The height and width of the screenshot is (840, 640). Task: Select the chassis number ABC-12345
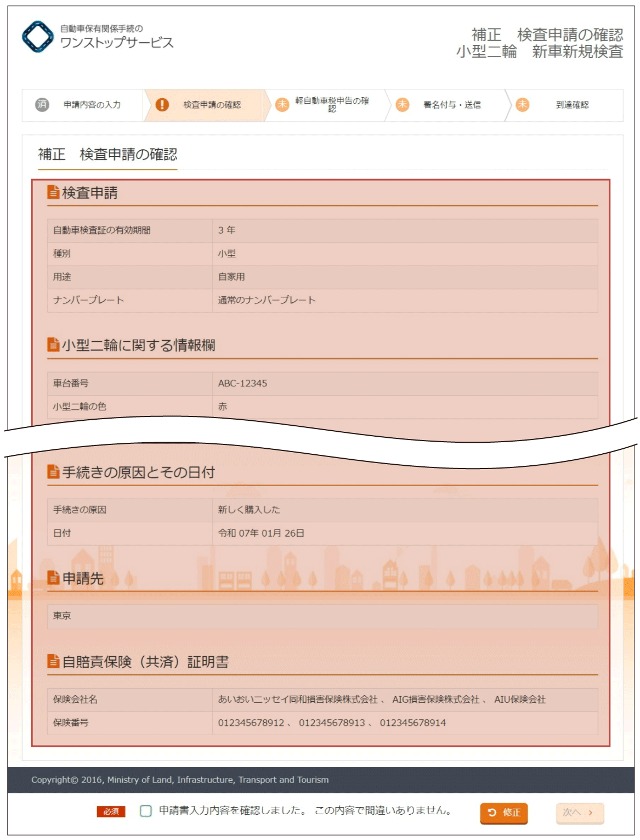point(242,384)
